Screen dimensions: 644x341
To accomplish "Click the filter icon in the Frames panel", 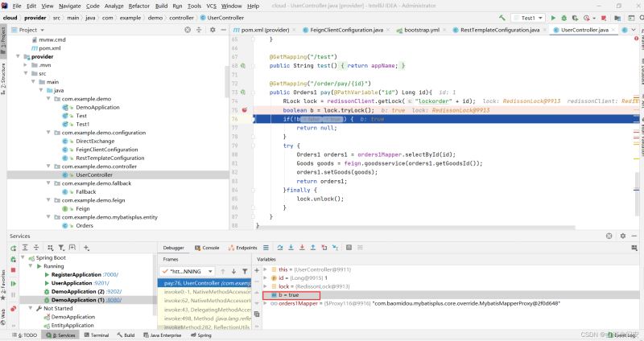I will [244, 271].
